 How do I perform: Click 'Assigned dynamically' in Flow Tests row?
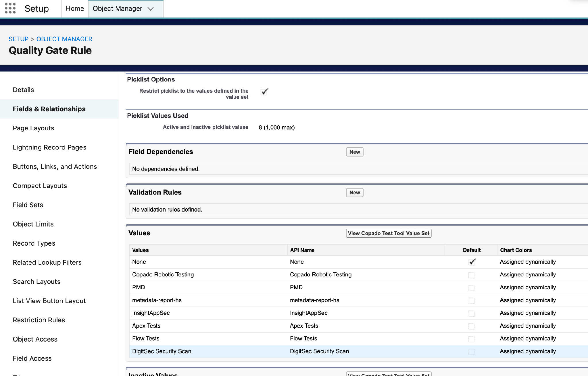tap(528, 338)
